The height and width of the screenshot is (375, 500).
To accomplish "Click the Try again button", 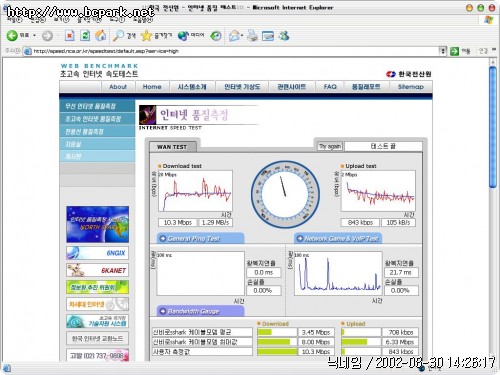I will pyautogui.click(x=330, y=146).
